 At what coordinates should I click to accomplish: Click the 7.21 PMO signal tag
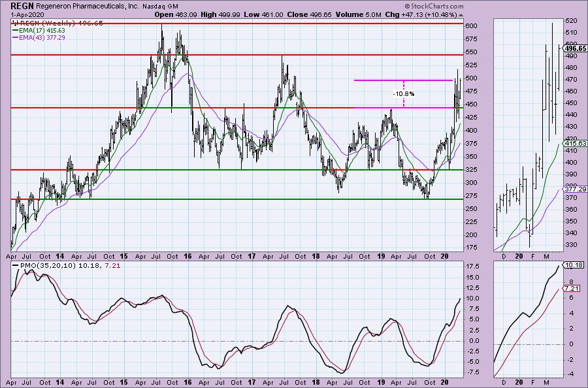click(572, 289)
